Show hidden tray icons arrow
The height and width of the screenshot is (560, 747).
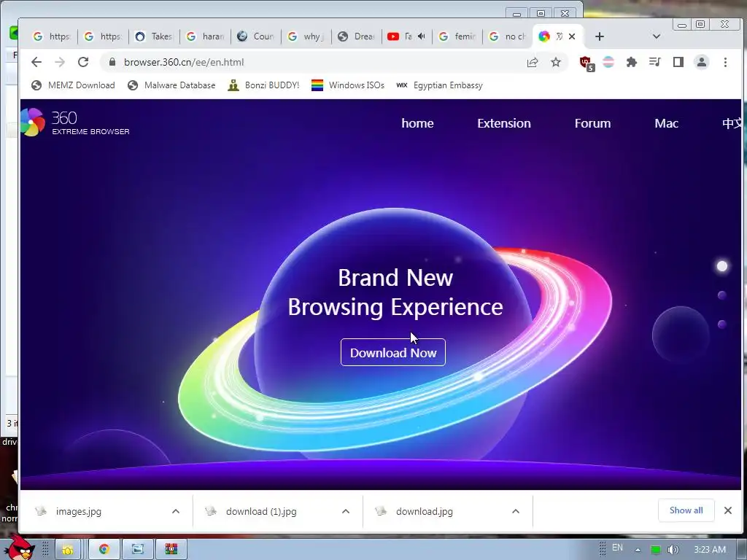[x=638, y=550]
